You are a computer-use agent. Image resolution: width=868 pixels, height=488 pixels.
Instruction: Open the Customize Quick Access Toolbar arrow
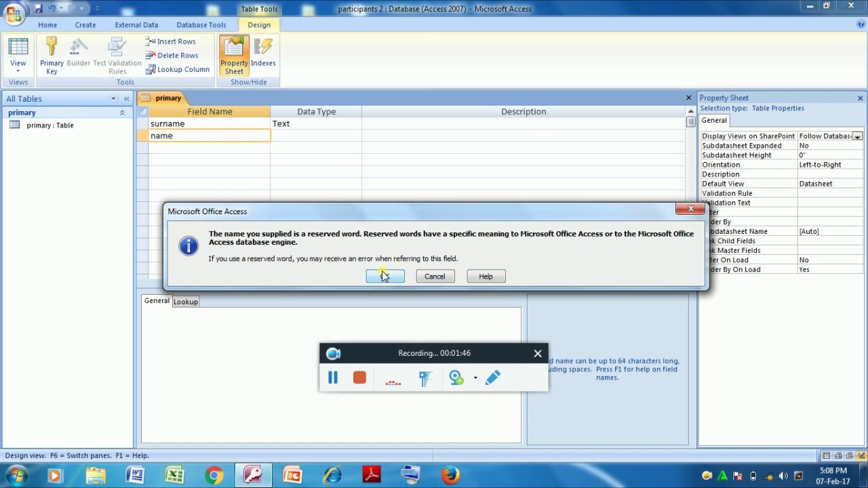(x=97, y=8)
